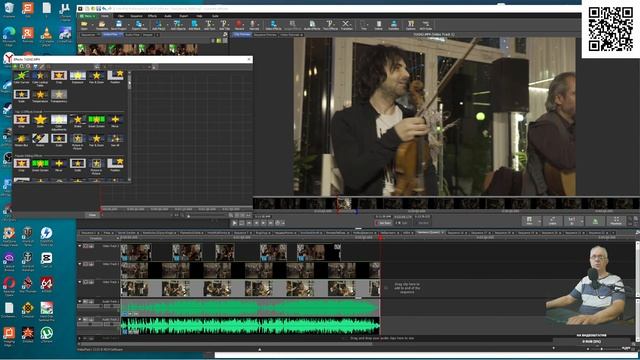This screenshot has width=640, height=360.
Task: Switch to the Clips ribbon tab
Action: (121, 16)
